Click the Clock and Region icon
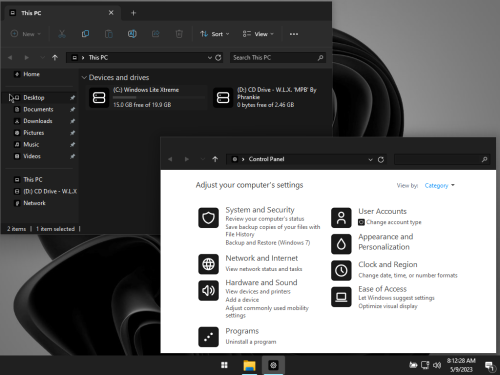 pos(341,270)
